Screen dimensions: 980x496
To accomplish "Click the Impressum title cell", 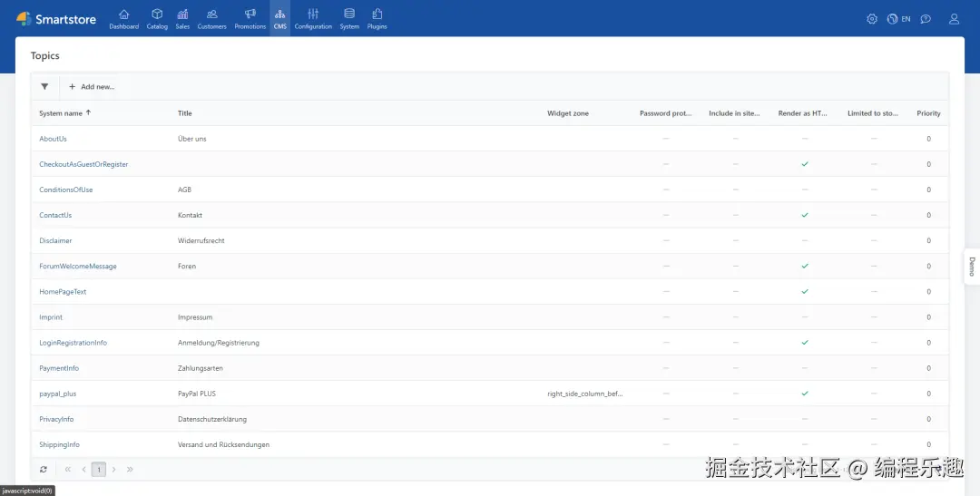I will pyautogui.click(x=195, y=317).
